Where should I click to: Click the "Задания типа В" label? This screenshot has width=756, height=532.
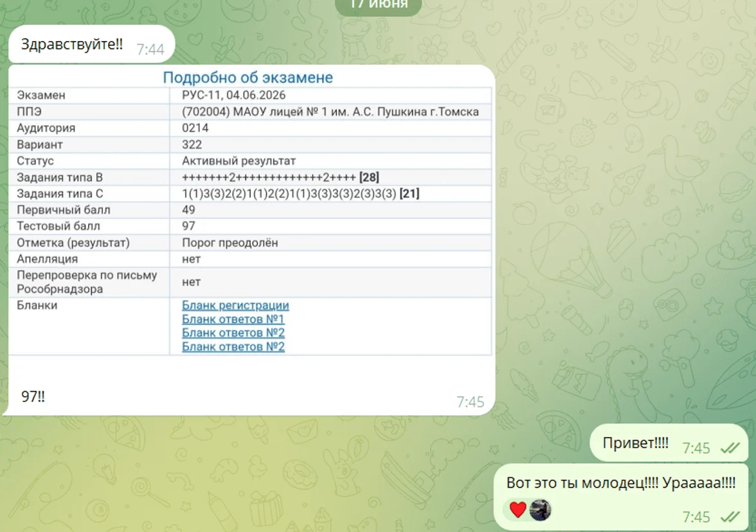tap(60, 177)
